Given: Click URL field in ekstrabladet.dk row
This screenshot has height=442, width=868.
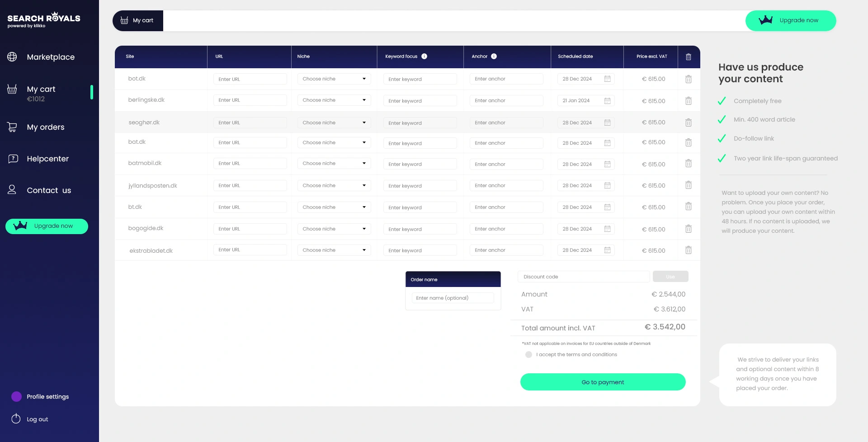Looking at the screenshot, I should [x=250, y=249].
